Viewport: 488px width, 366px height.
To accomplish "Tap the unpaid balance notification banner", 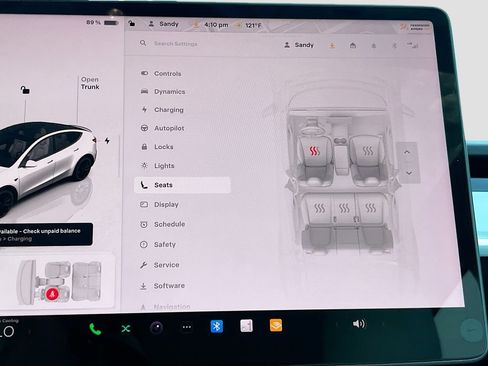I will [x=46, y=234].
